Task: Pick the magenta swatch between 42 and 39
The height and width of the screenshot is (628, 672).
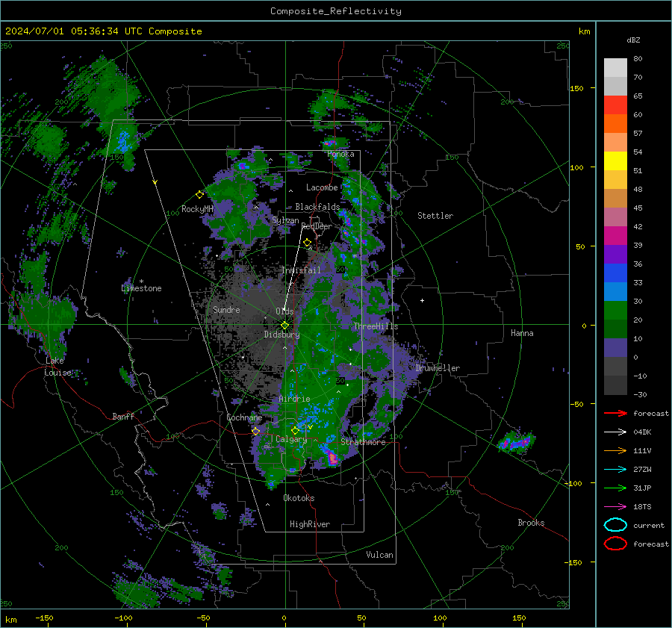Action: click(x=615, y=236)
